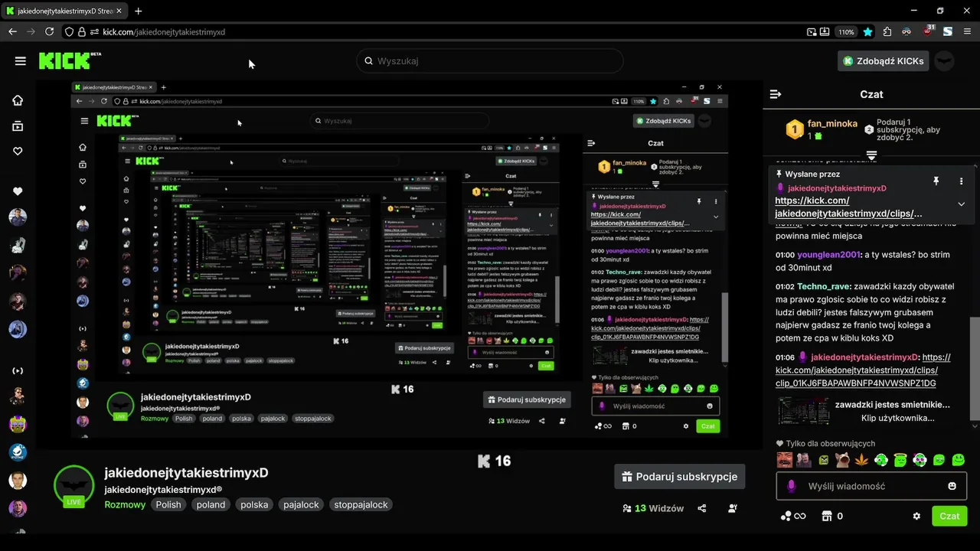Insert the last green emote in chat

tap(958, 460)
